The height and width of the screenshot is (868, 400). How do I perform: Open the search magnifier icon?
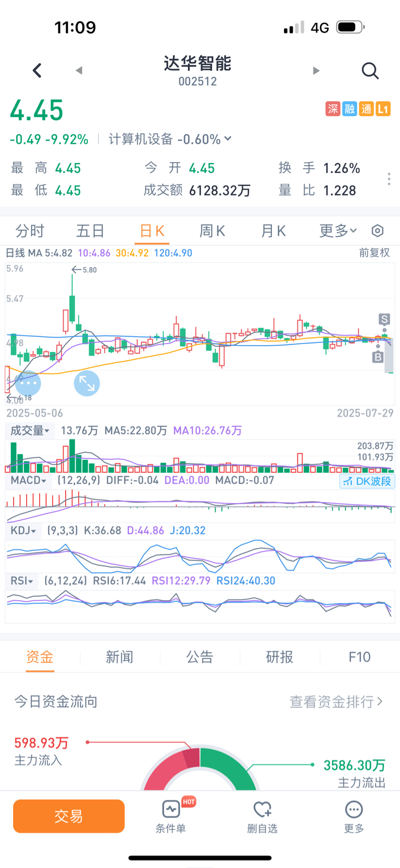(x=370, y=70)
